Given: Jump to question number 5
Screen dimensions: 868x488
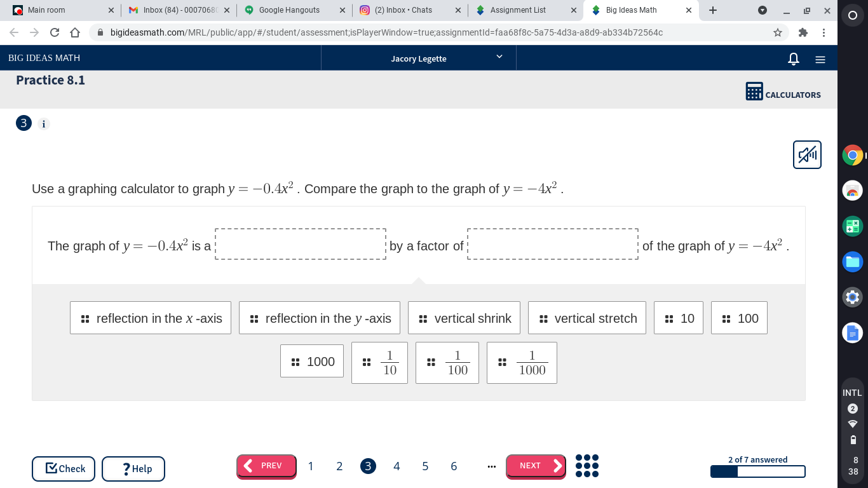Looking at the screenshot, I should 425,466.
